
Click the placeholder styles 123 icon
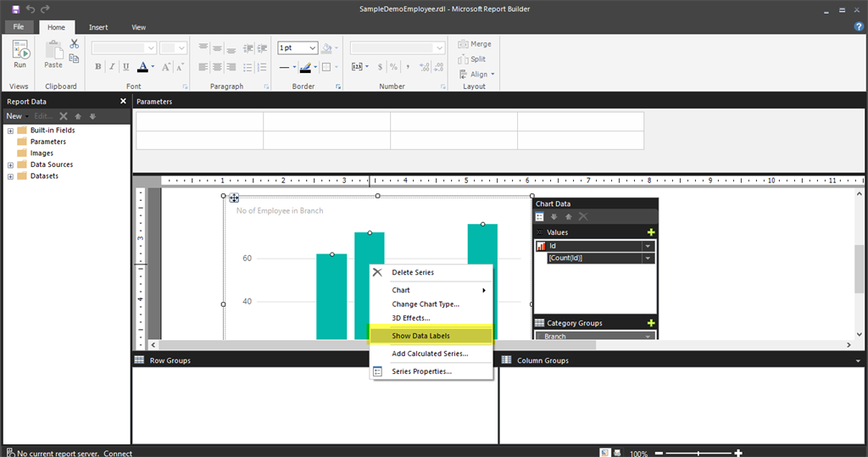[x=358, y=67]
